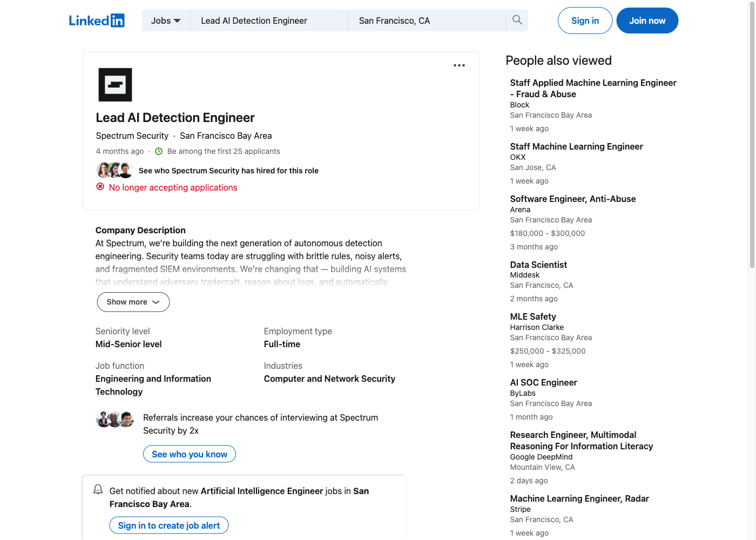Click the $180,000 - $300,000 salary text
The height and width of the screenshot is (540, 756).
point(548,233)
